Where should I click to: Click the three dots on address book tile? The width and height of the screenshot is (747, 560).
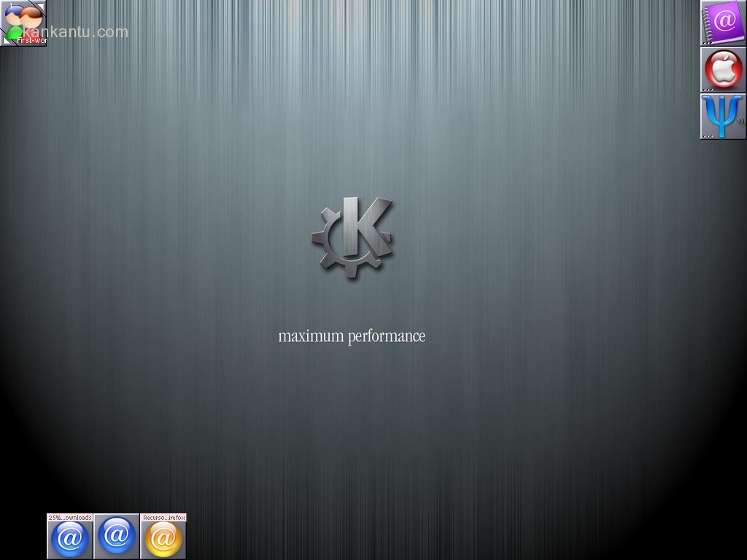click(708, 43)
